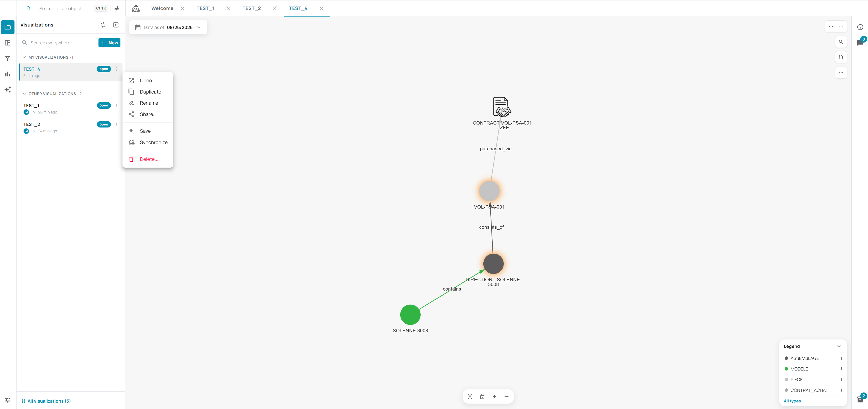Open the layout panel sidebar icon
Image resolution: width=868 pixels, height=409 pixels.
(x=8, y=43)
